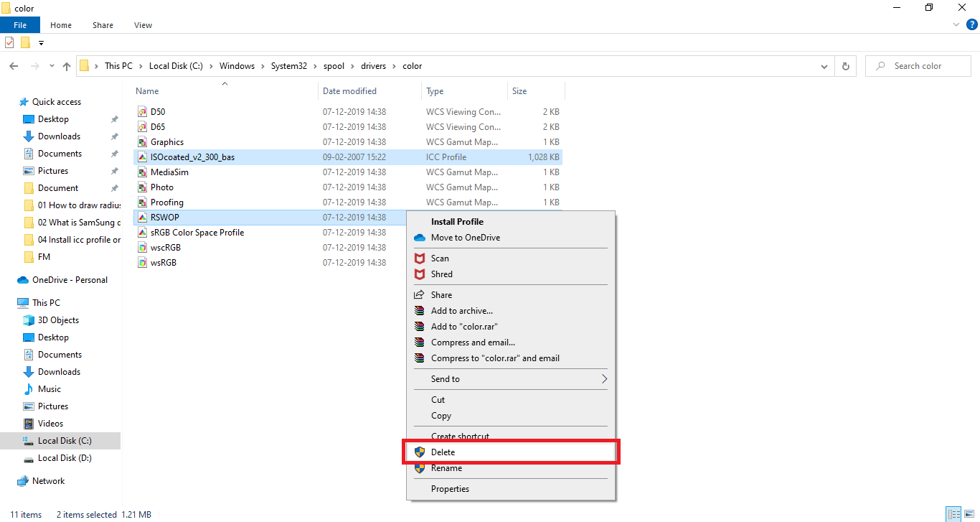This screenshot has height=522, width=980.
Task: Expand the address bar history dropdown
Action: (x=824, y=66)
